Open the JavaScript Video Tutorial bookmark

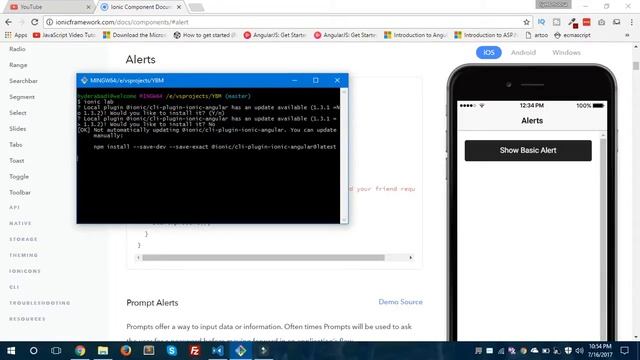(64, 35)
